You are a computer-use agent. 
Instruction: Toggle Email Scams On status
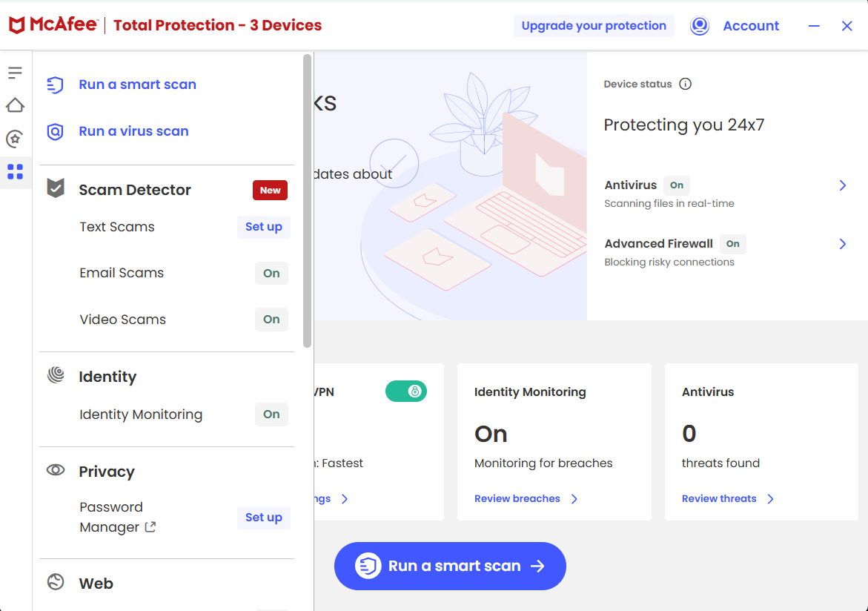271,273
